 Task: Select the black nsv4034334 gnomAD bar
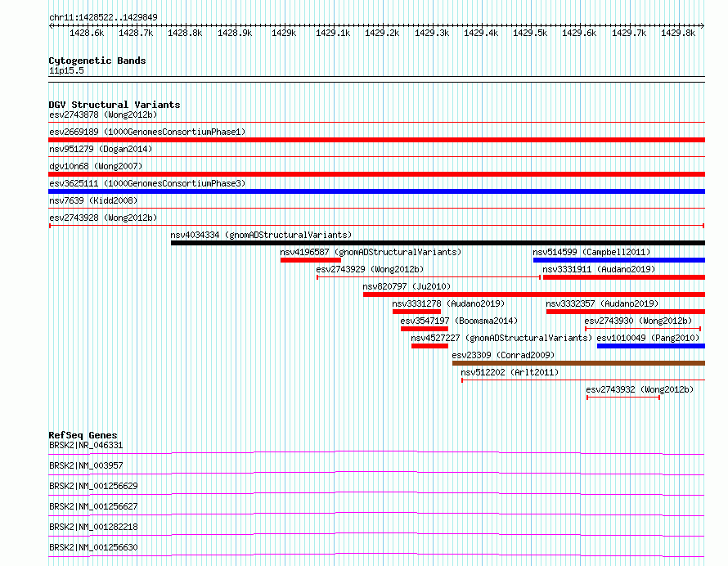click(438, 243)
